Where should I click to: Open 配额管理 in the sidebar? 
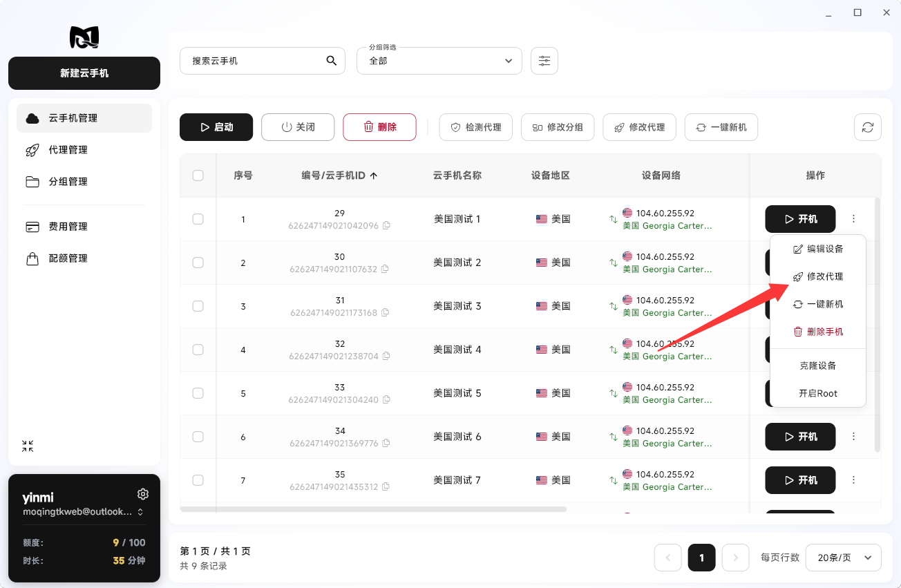coord(84,258)
